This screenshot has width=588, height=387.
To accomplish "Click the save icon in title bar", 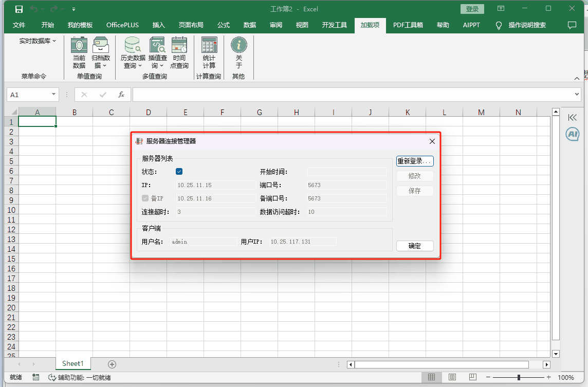I will [x=19, y=9].
